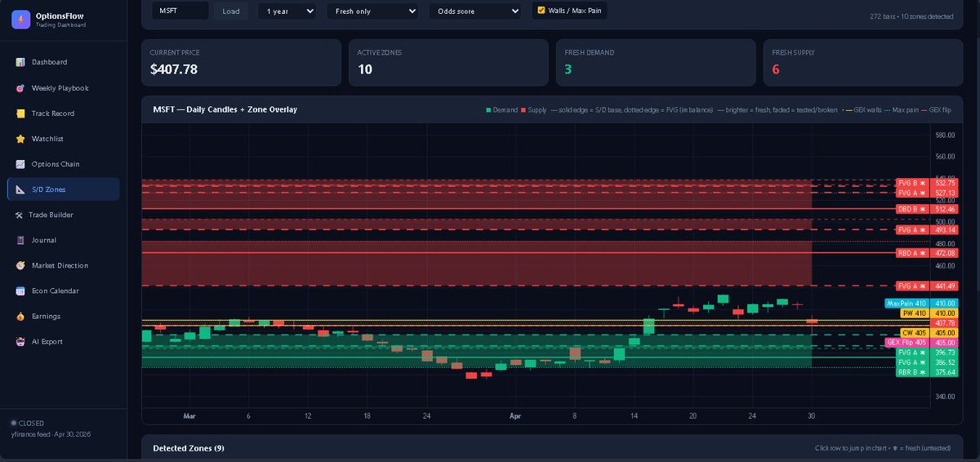Screen dimensions: 980x462
Task: Expand the Fresh only filter dropdown
Action: (x=372, y=11)
